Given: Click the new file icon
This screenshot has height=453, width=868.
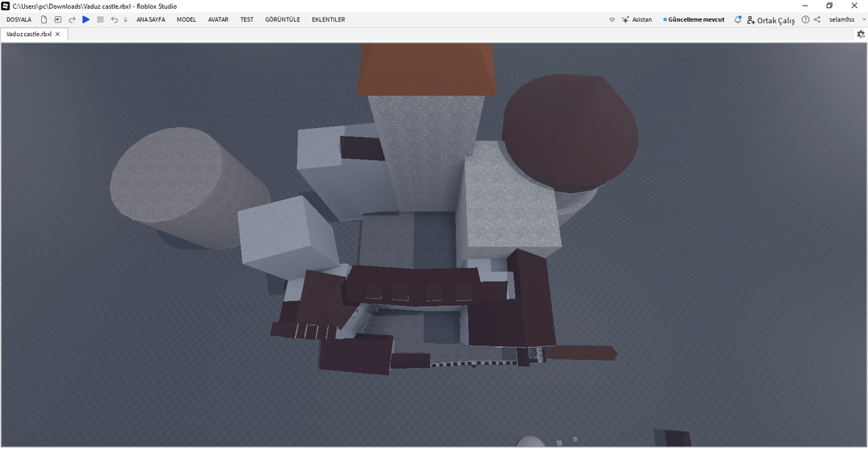Looking at the screenshot, I should tap(44, 19).
